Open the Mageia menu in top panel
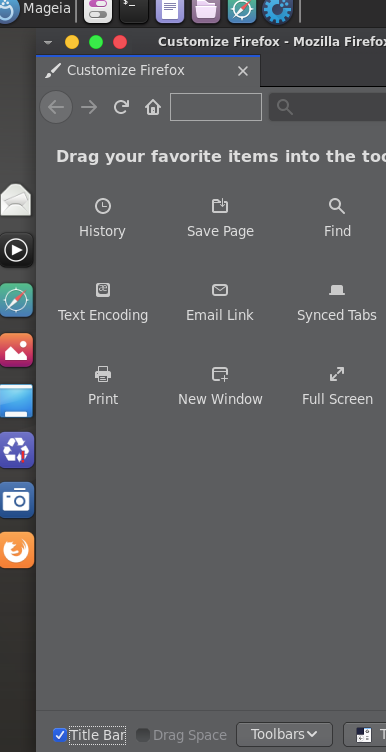 coord(35,9)
